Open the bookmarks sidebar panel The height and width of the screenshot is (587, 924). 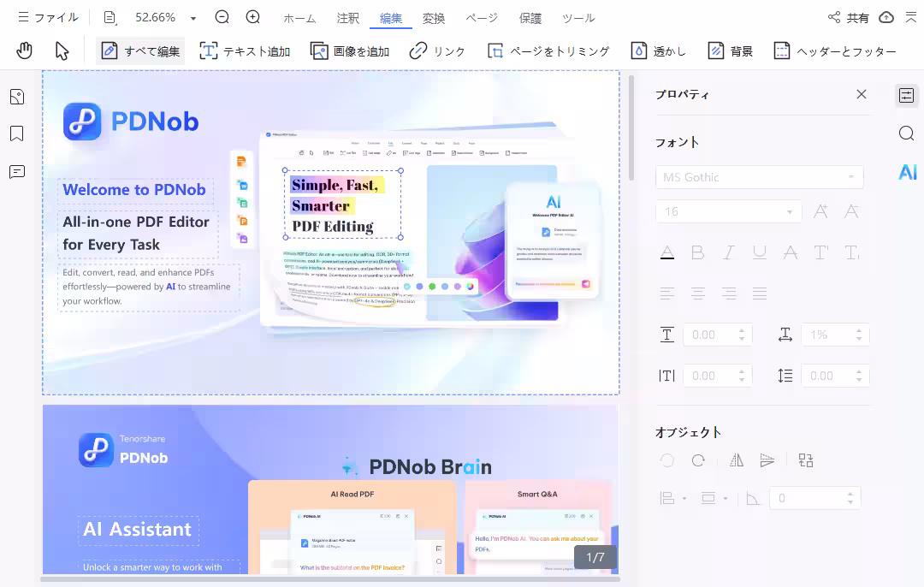(16, 133)
